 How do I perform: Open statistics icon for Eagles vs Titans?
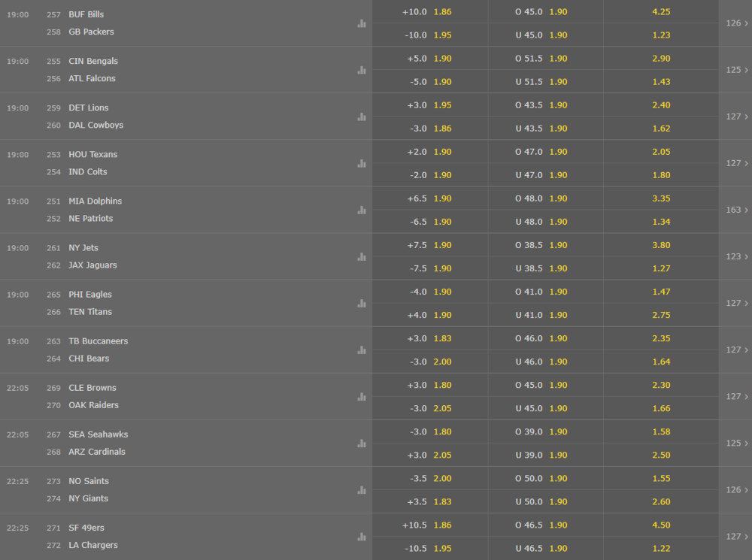(x=362, y=303)
